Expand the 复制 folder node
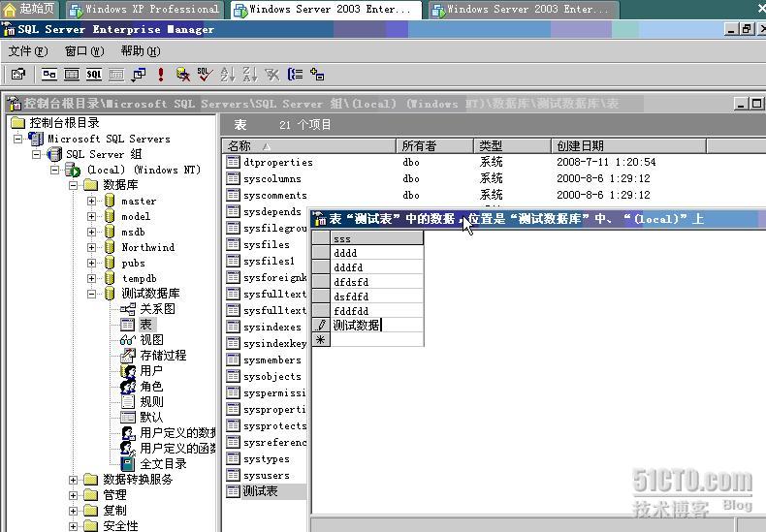 pos(73,511)
